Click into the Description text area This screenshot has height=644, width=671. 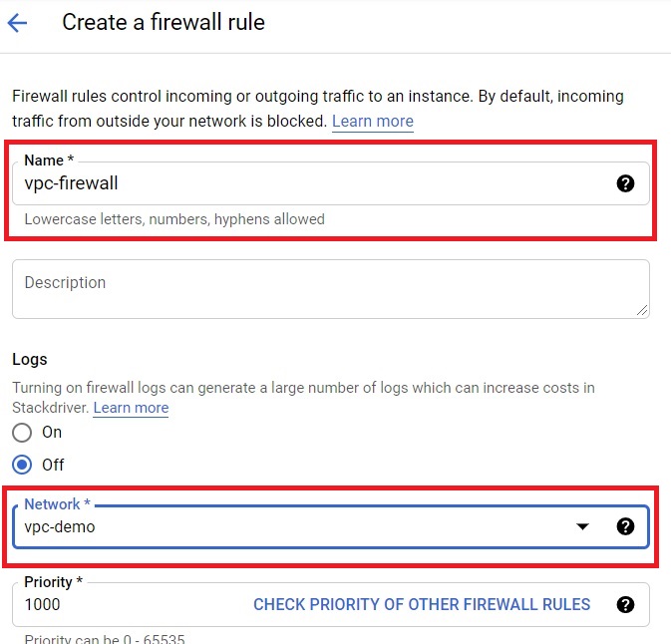click(331, 289)
